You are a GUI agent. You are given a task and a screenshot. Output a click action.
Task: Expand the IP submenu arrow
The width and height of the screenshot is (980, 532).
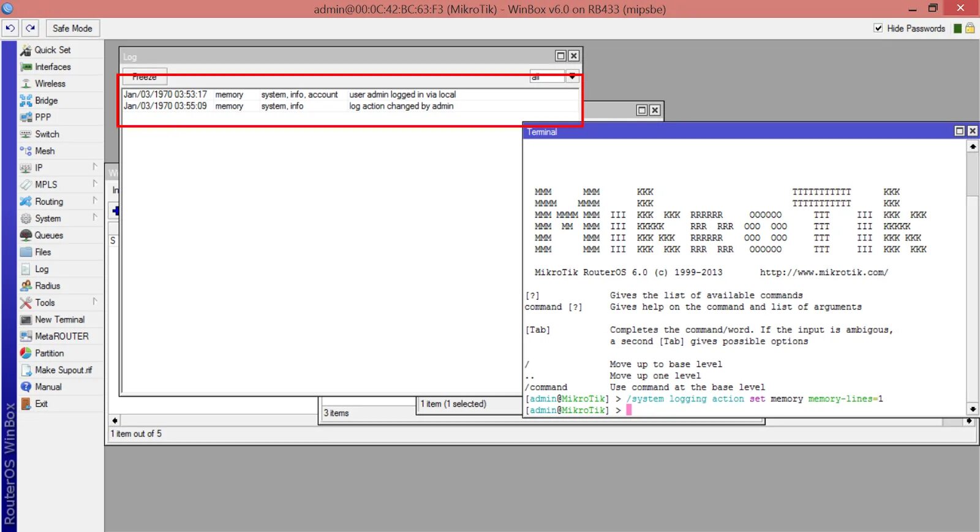pyautogui.click(x=95, y=167)
